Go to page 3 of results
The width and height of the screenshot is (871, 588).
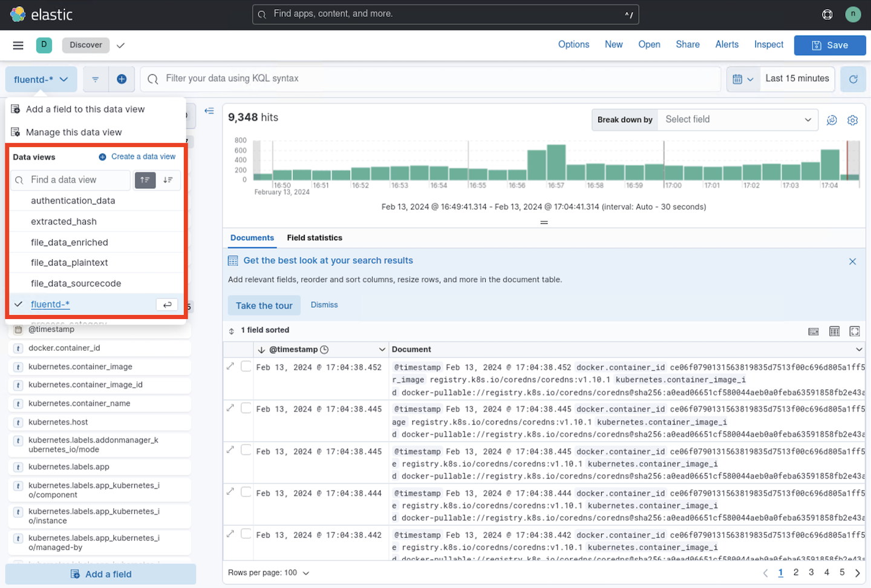coord(811,572)
